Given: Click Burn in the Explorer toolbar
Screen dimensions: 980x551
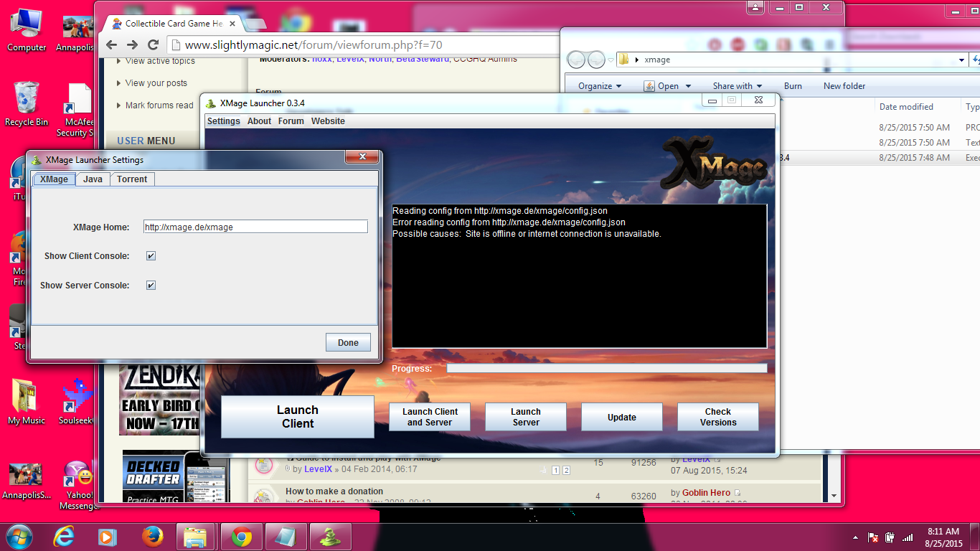Looking at the screenshot, I should [x=793, y=86].
